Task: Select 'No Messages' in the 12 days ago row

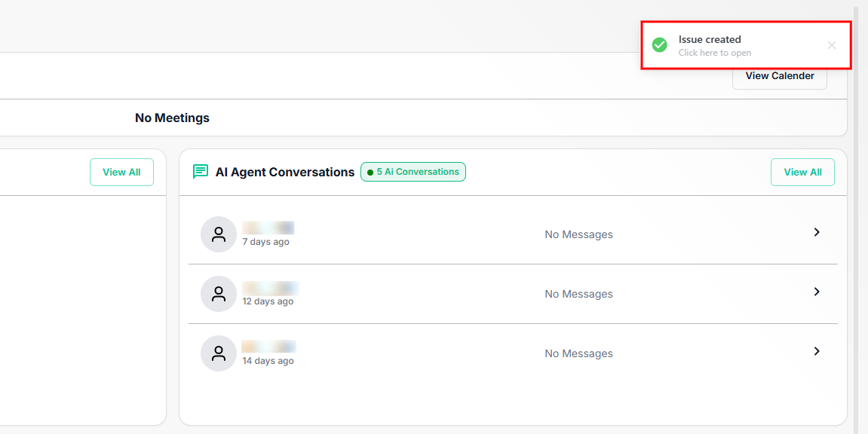Action: tap(578, 294)
